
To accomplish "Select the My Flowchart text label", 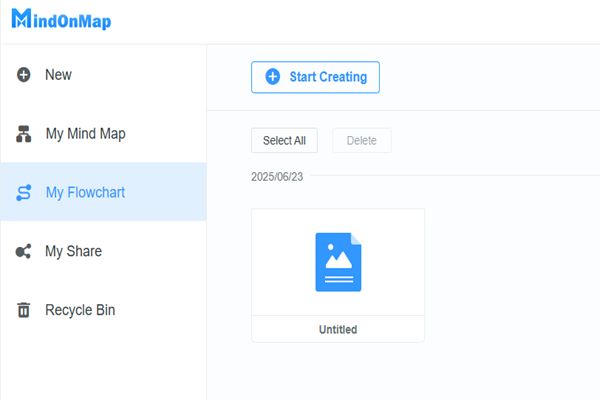I will [x=85, y=193].
